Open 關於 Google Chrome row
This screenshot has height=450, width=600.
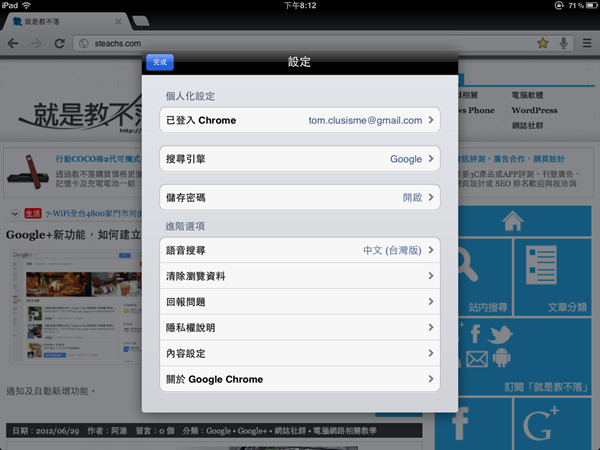tap(300, 379)
